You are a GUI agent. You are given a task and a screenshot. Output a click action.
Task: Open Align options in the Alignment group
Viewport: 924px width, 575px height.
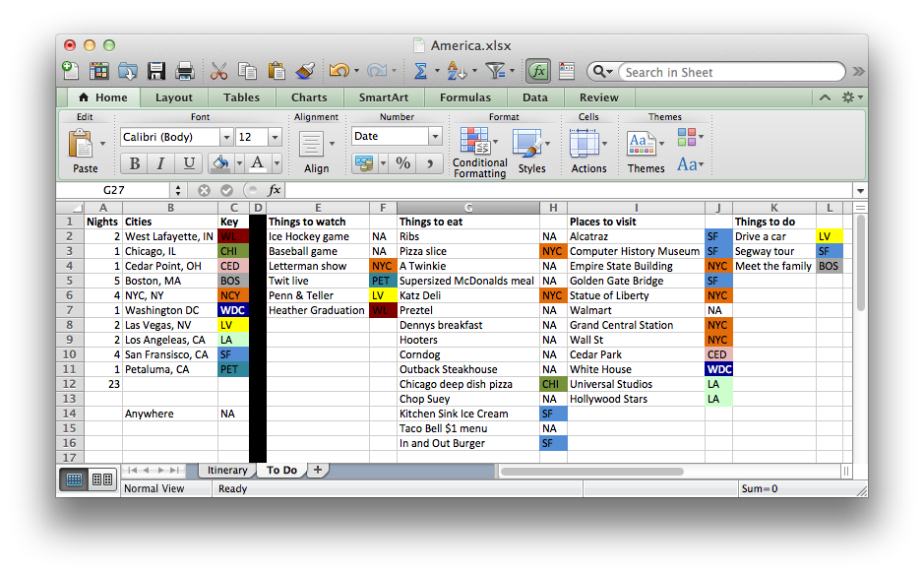(x=311, y=144)
